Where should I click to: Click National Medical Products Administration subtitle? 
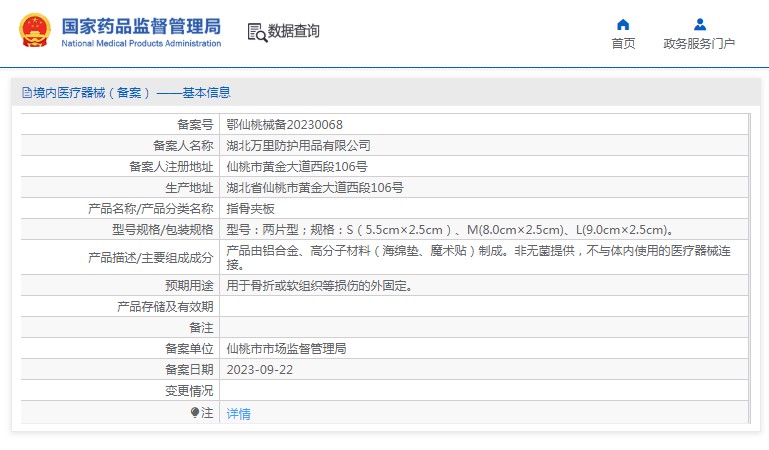(141, 43)
